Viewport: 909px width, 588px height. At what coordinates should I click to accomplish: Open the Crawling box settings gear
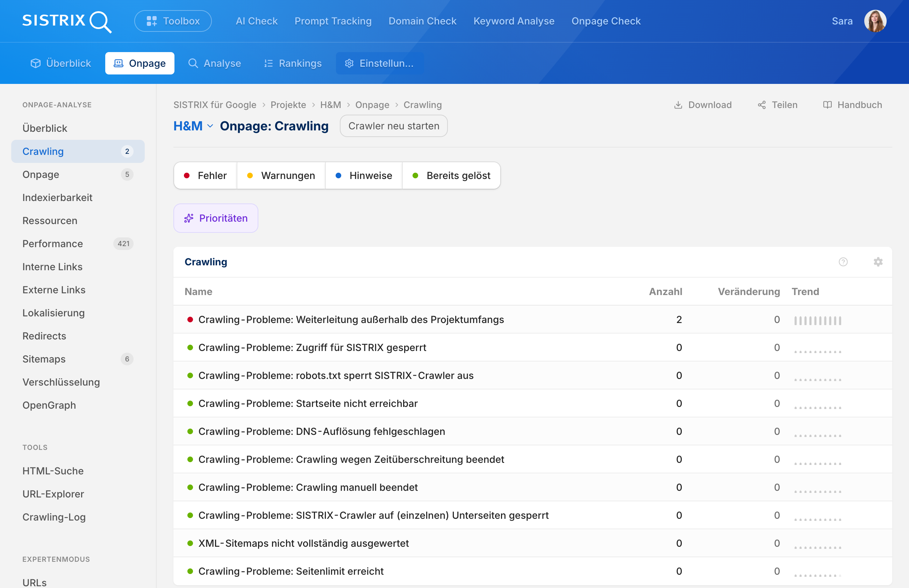[878, 262]
